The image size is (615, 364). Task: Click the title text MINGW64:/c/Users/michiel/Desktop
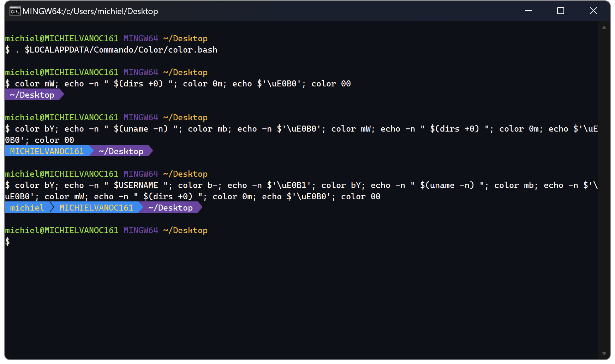[90, 11]
